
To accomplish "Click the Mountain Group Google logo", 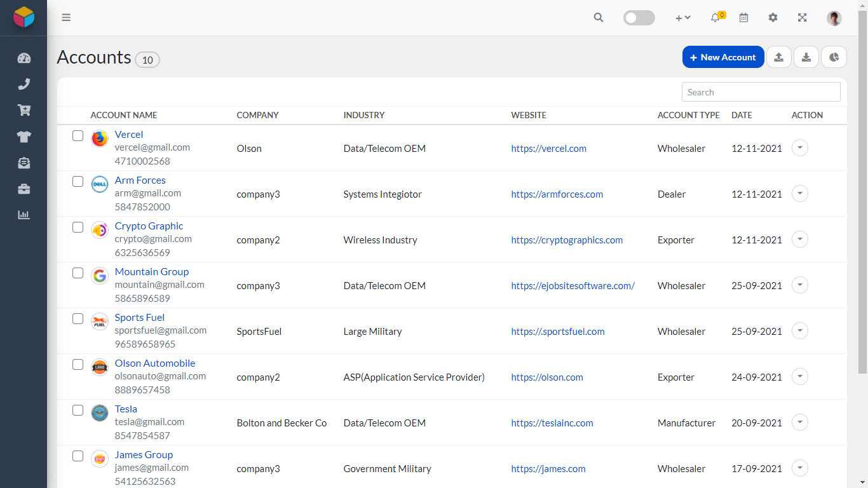I will (100, 276).
